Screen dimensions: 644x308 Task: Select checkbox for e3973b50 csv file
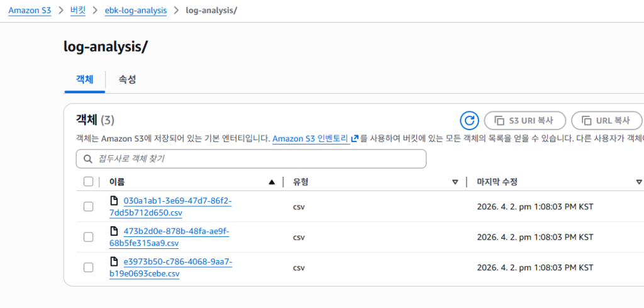pyautogui.click(x=88, y=267)
